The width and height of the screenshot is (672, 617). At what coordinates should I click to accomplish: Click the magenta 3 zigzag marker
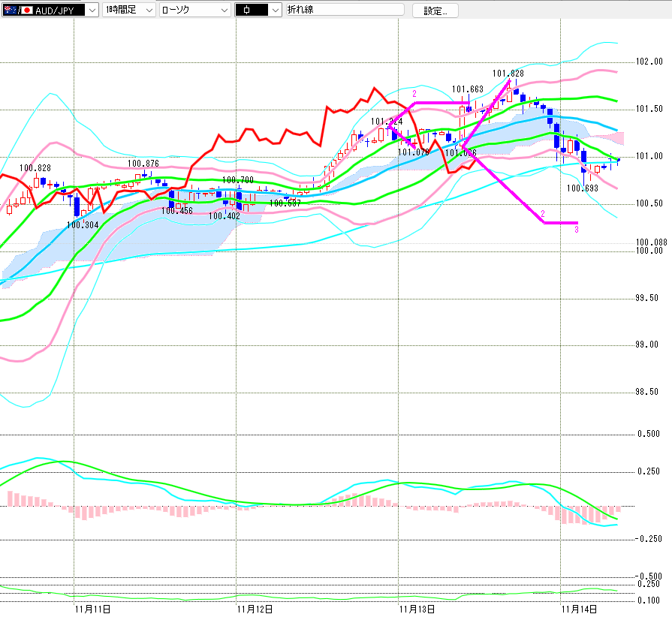pos(576,230)
